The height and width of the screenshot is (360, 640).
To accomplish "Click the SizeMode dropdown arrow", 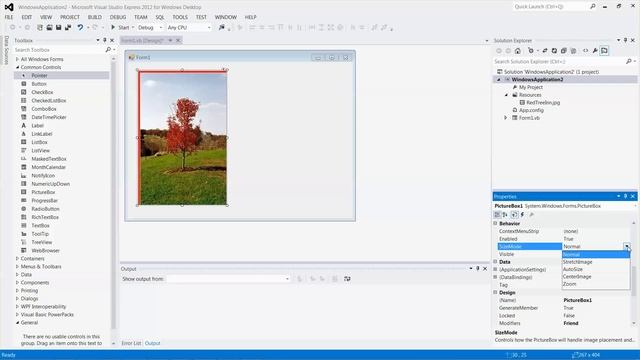I will [x=627, y=247].
